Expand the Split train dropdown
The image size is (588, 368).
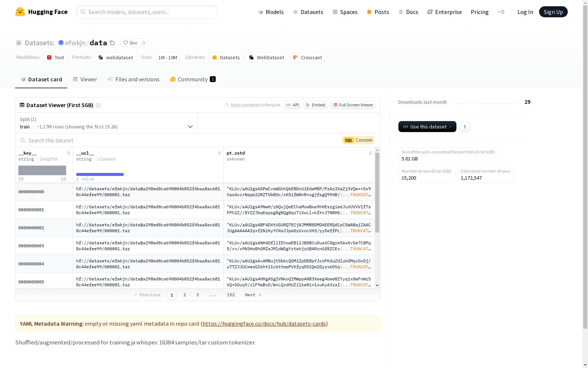(106, 123)
